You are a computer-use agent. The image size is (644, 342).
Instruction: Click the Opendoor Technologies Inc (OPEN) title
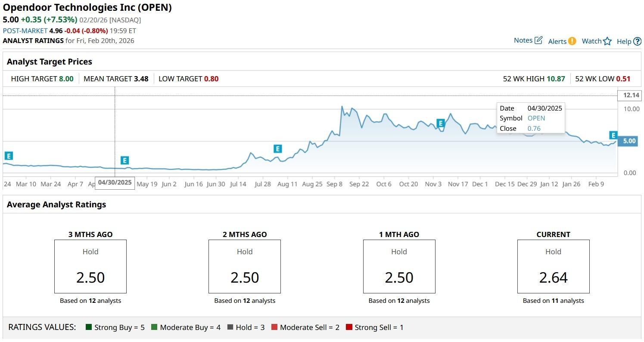87,8
